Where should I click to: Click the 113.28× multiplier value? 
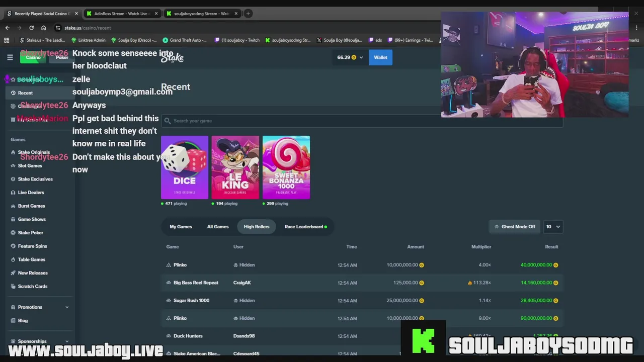[481, 283]
